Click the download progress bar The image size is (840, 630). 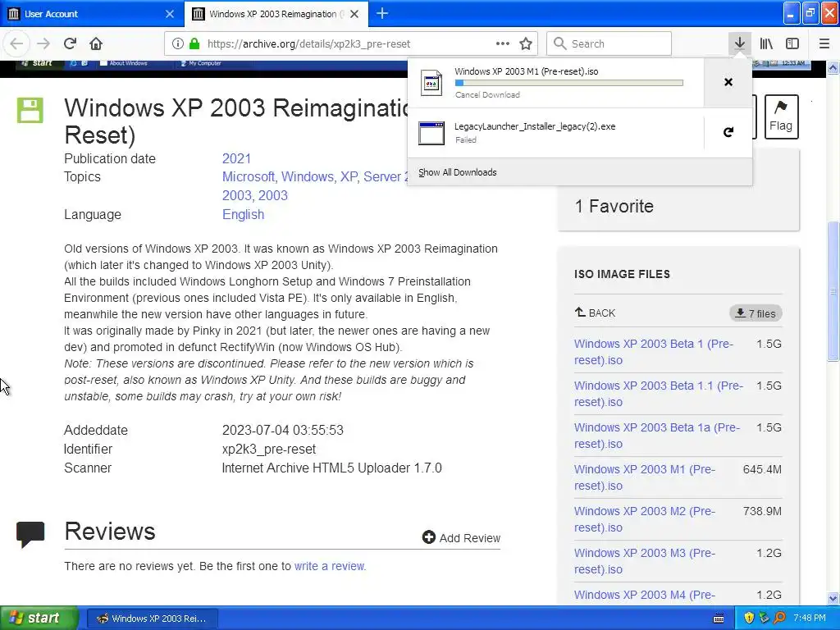(569, 83)
